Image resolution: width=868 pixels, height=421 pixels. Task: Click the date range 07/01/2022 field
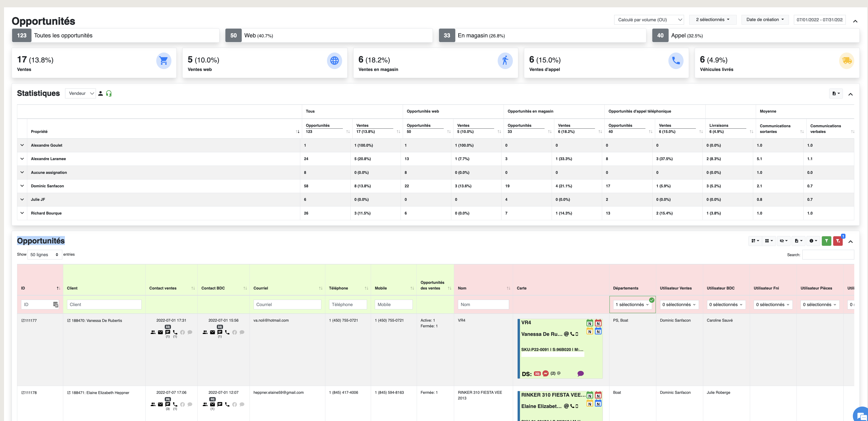(819, 20)
